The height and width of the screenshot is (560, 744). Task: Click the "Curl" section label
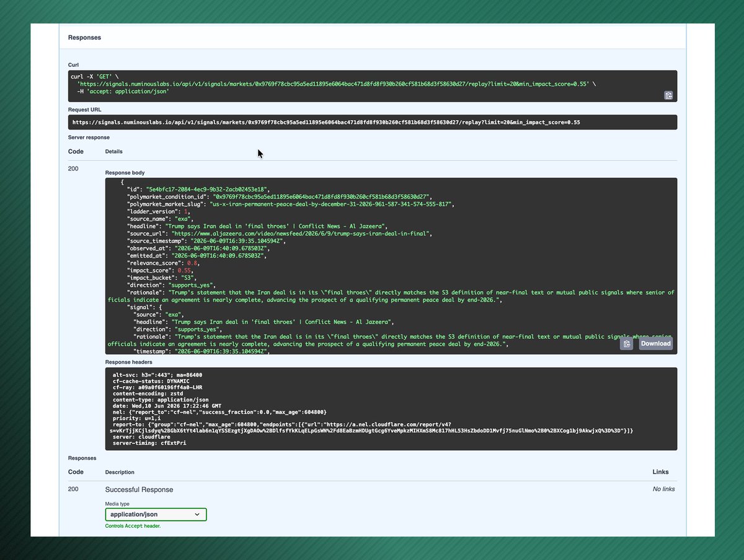pos(74,64)
